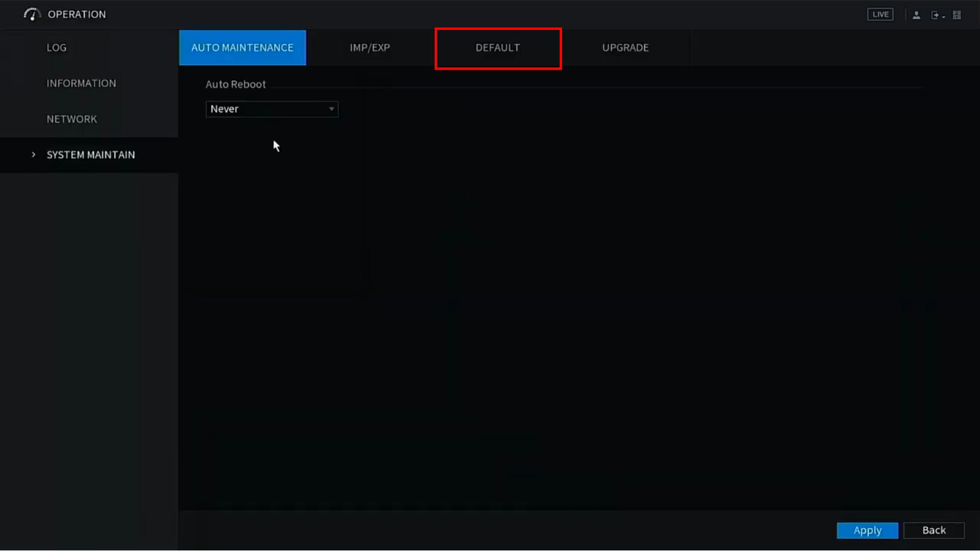980x551 pixels.
Task: Switch to the LIVE view button
Action: coord(880,14)
